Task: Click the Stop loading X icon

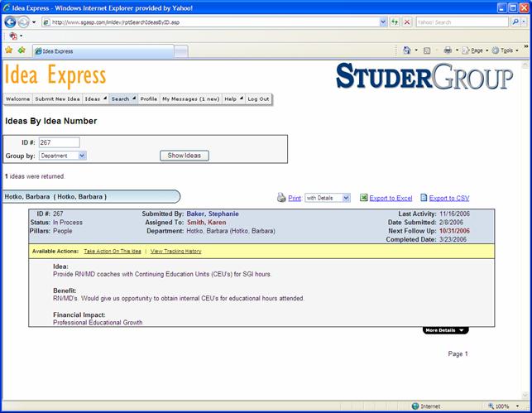Action: (407, 22)
